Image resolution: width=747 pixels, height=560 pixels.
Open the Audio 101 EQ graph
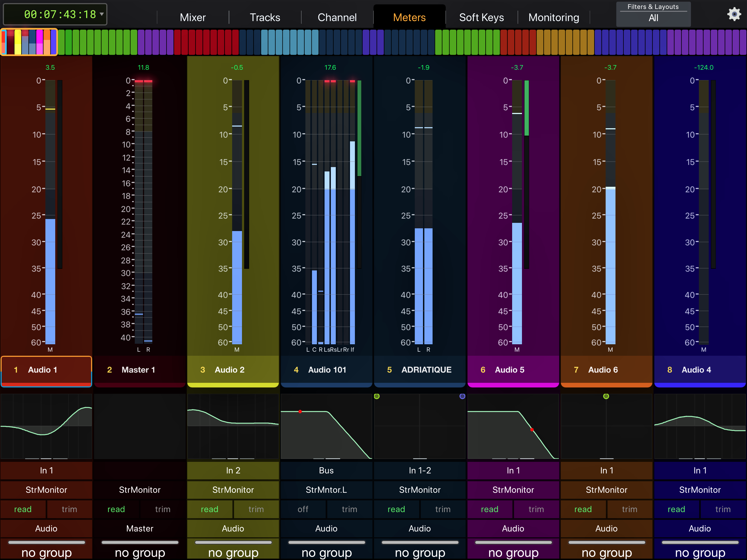(x=326, y=426)
